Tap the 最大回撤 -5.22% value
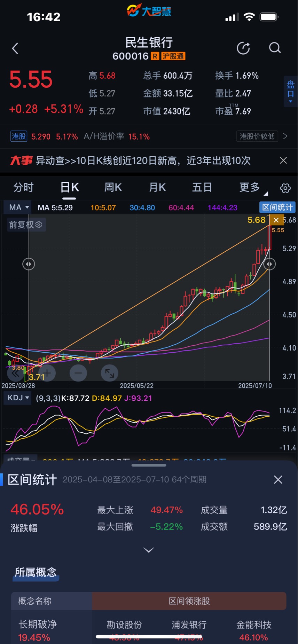 point(166,527)
